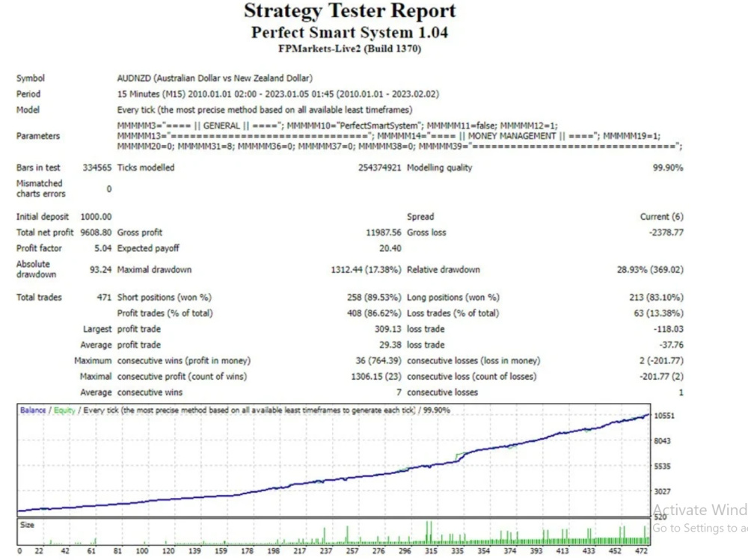Select the AUDNZD symbol description
Image resolution: width=748 pixels, height=560 pixels.
tap(215, 79)
